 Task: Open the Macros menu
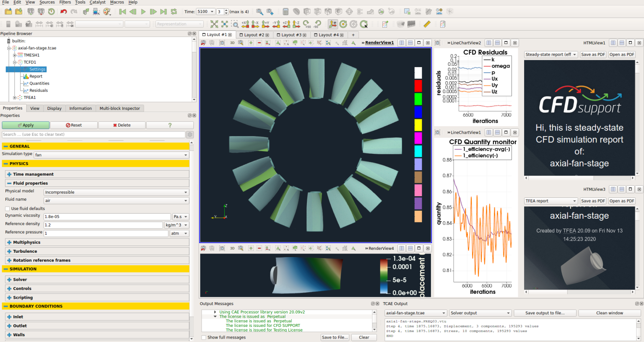pos(118,3)
